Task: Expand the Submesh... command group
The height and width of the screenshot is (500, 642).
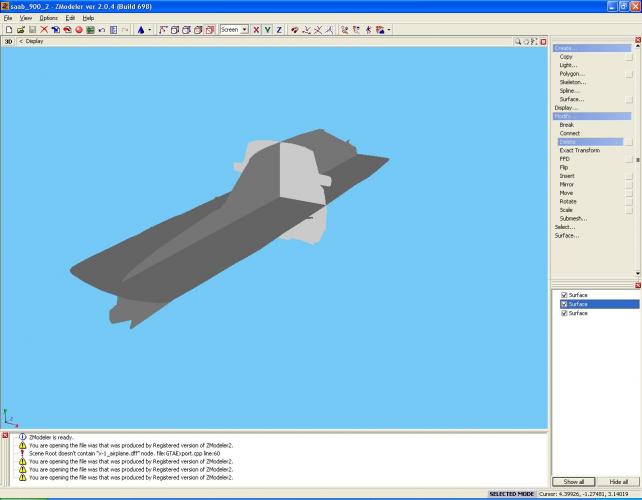Action: click(x=573, y=218)
